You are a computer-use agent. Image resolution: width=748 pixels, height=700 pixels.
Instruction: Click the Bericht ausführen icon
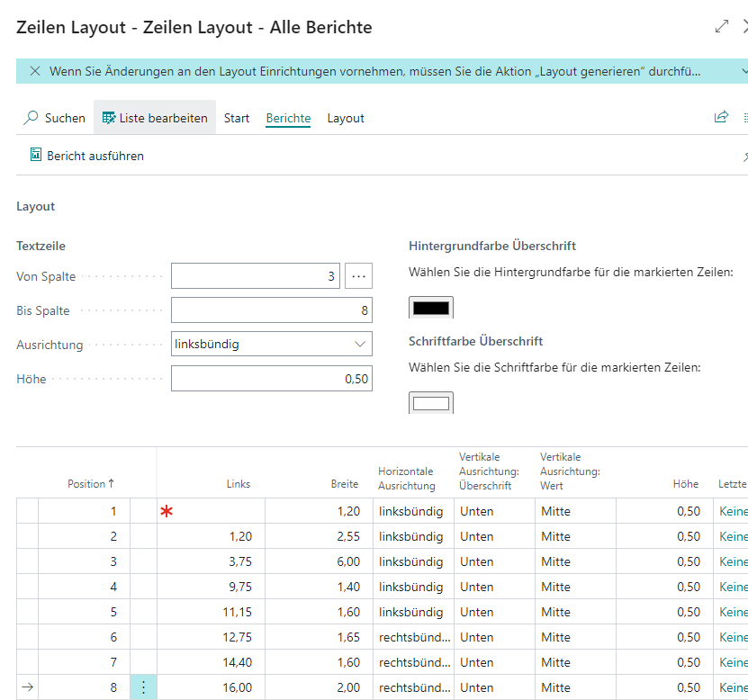[x=36, y=156]
